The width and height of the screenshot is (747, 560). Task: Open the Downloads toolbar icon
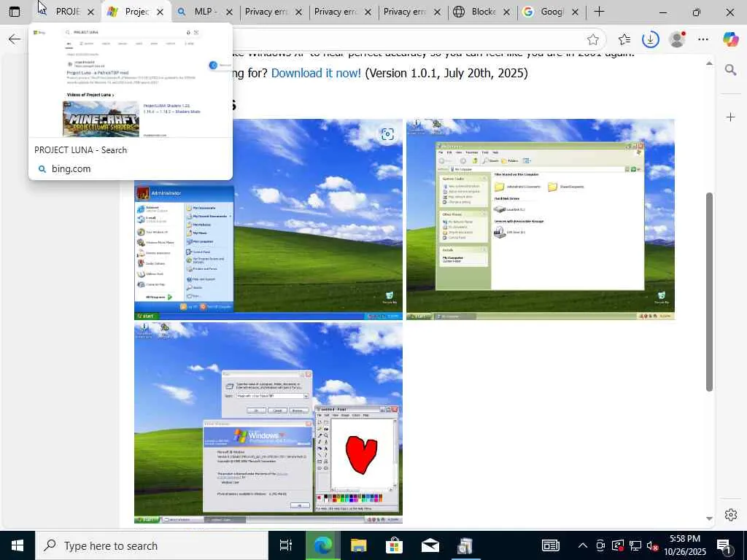coord(650,39)
